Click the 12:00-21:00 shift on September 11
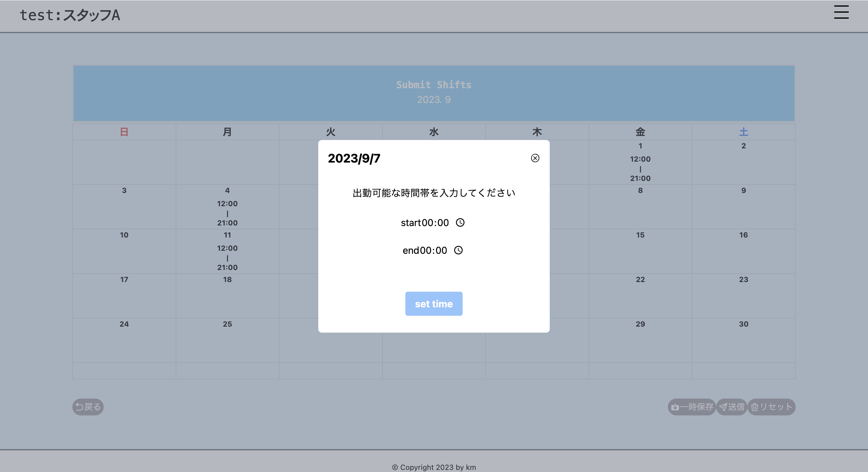Viewport: 868px width, 472px height. click(x=228, y=258)
